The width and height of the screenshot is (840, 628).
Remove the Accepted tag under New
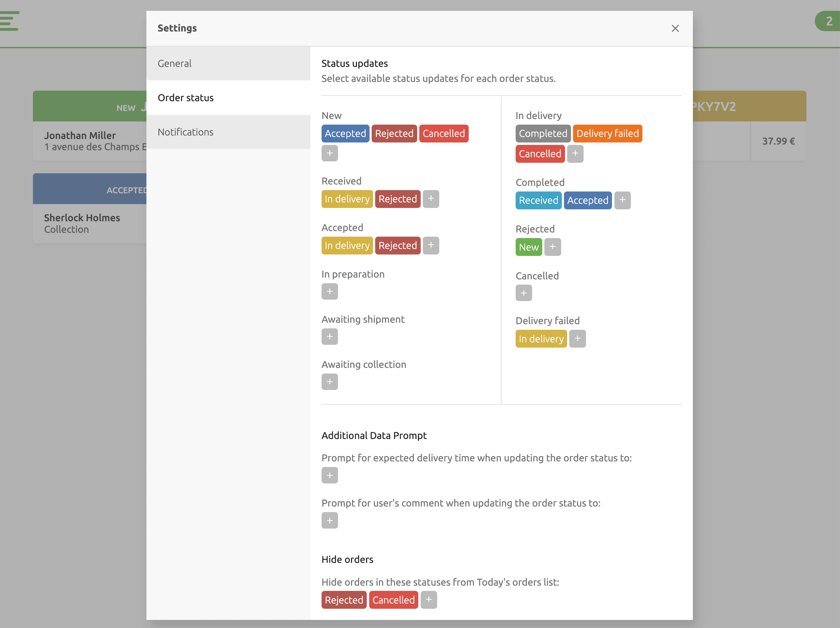point(345,134)
